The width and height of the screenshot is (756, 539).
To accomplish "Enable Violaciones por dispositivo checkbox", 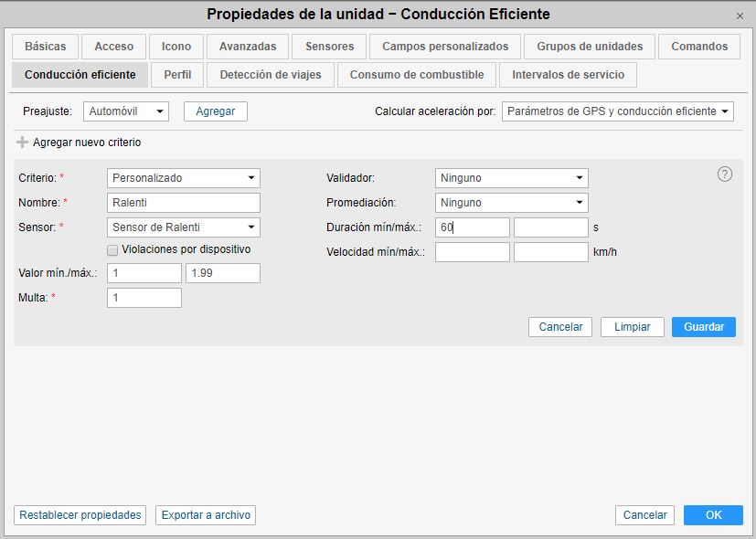I will tap(112, 249).
